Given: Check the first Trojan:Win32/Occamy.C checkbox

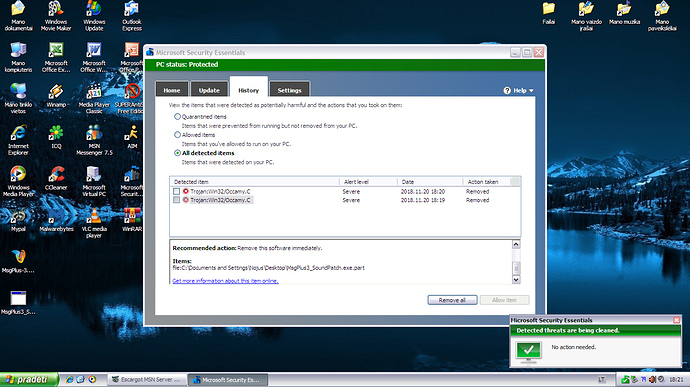Looking at the screenshot, I should tap(176, 192).
